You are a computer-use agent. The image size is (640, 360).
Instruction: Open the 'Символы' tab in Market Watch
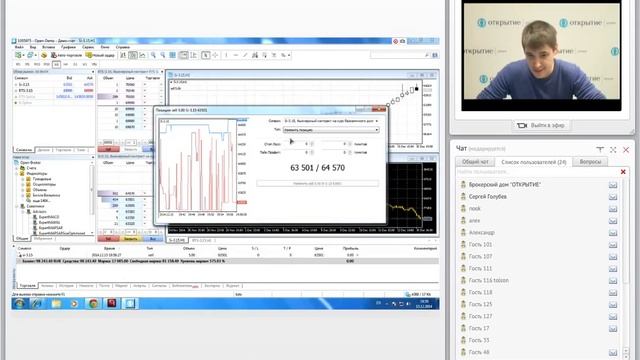click(24, 150)
